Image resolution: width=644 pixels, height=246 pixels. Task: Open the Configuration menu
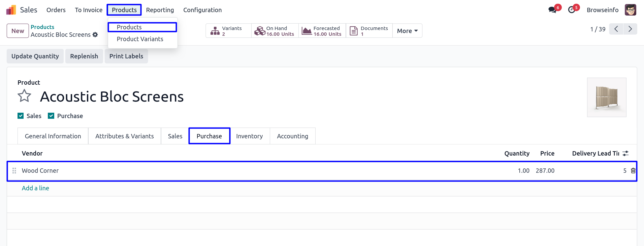click(x=202, y=10)
